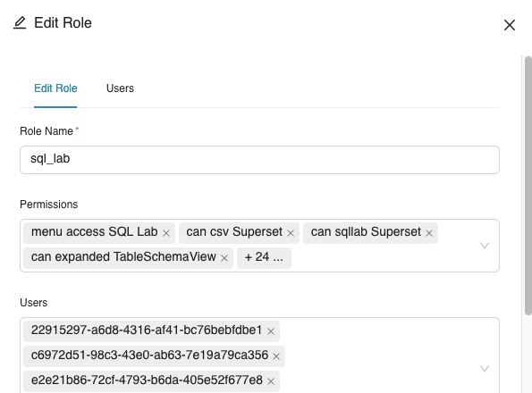Remove user e2e21b86-72cf-4793-b6da-405e52f677e8 tag
Viewport: 532px width, 393px height.
tap(271, 381)
